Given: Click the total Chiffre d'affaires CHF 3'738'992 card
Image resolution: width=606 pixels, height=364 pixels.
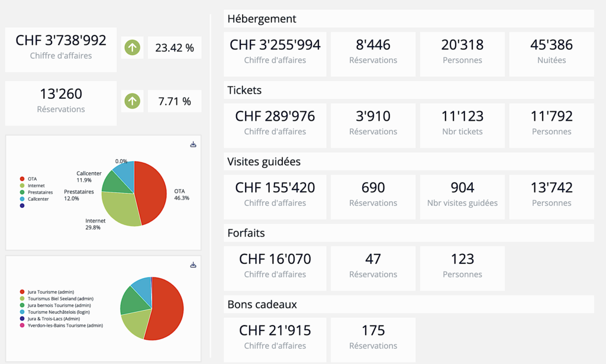Looking at the screenshot, I should 61,46.
